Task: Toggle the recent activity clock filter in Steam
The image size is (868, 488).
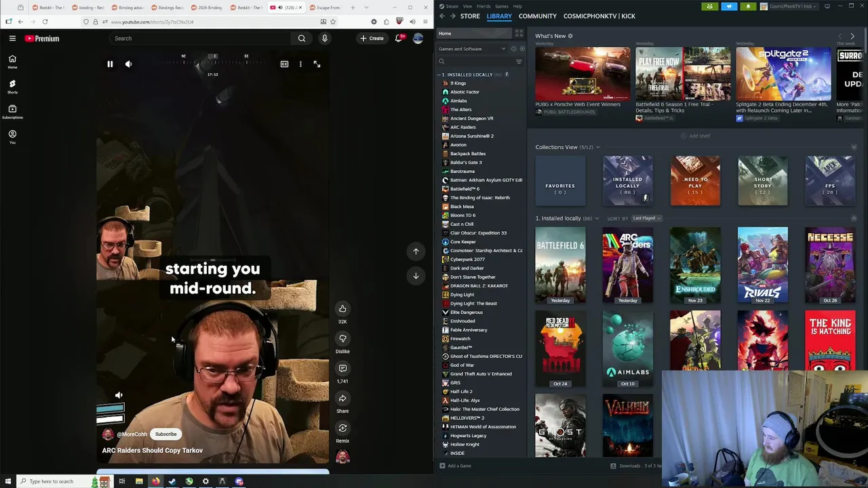Action: 513,49
